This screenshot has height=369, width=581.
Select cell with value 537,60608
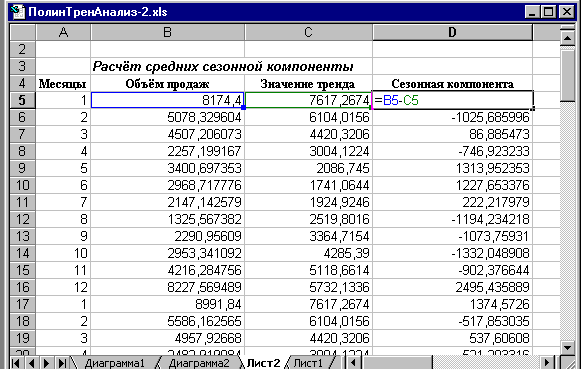(x=452, y=338)
